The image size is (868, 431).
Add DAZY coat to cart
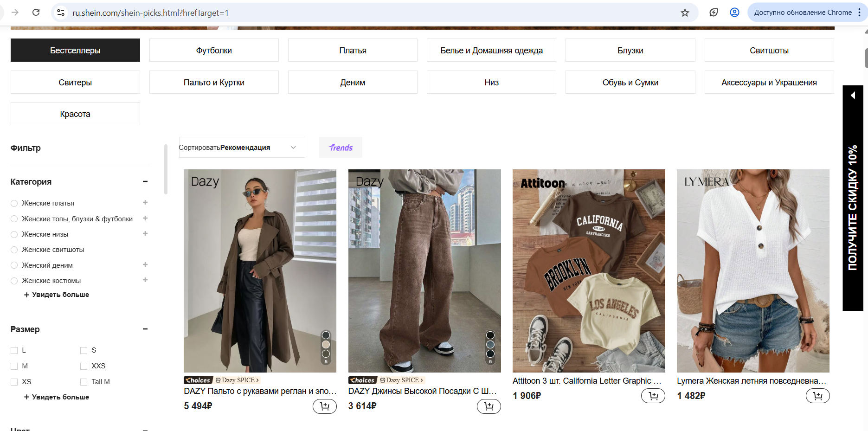coord(324,406)
